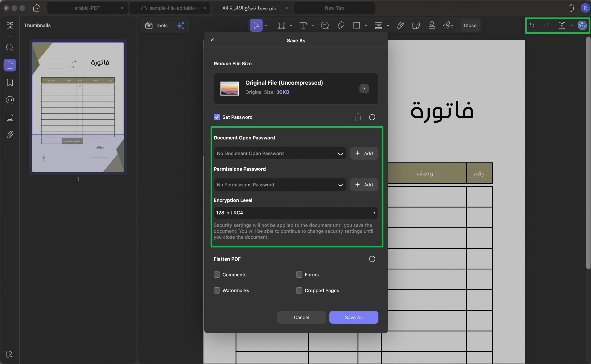Expand Text tool dropdown arrow

(x=313, y=25)
